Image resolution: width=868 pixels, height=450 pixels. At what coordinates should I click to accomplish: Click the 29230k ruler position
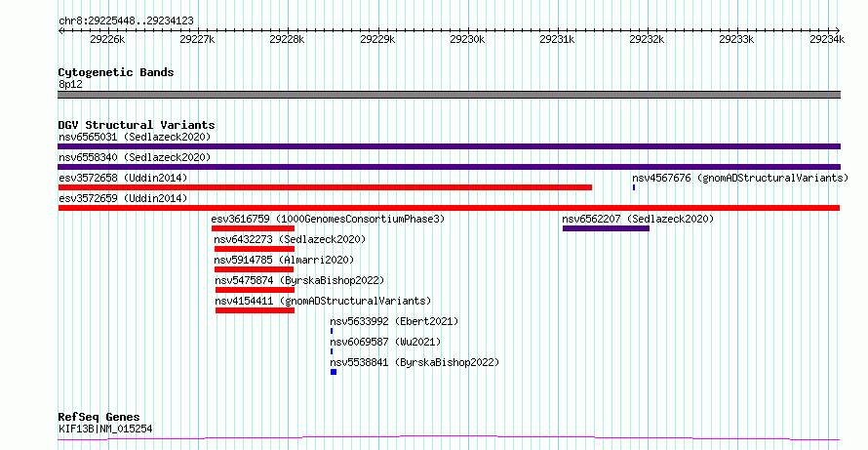click(467, 39)
